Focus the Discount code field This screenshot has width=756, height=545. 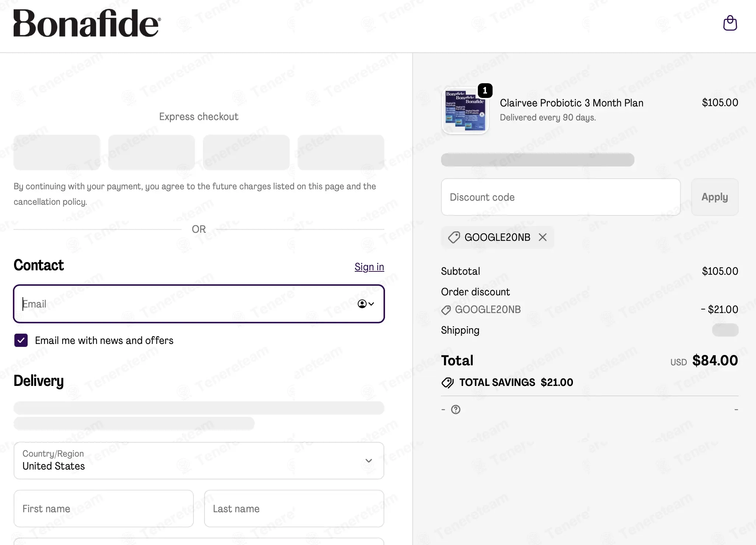tap(560, 197)
